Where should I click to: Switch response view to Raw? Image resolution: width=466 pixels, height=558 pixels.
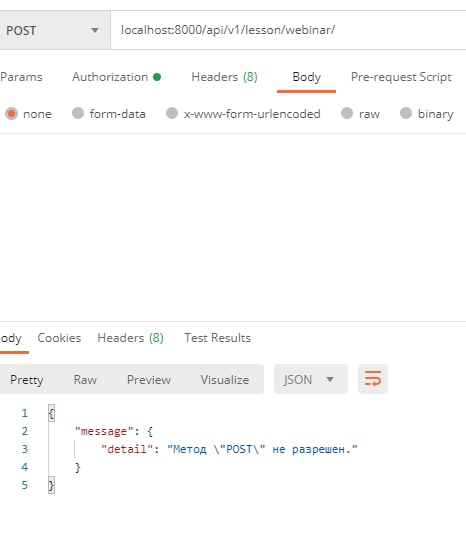[85, 379]
